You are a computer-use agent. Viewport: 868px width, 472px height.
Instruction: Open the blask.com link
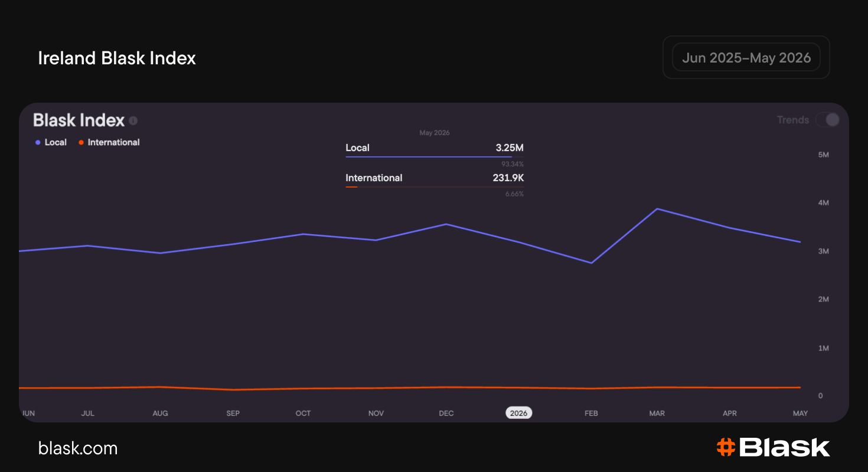[78, 448]
